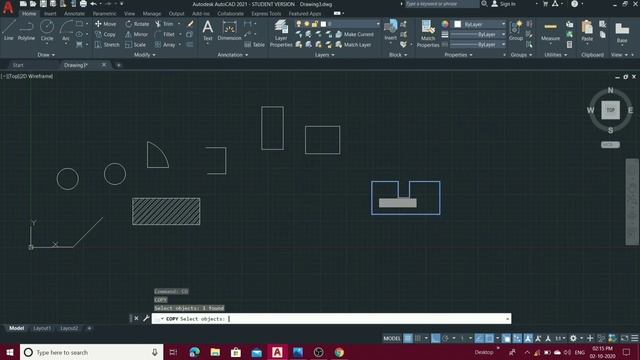The height and width of the screenshot is (360, 640).
Task: Toggle snap mode in status bar
Action: coord(418,338)
